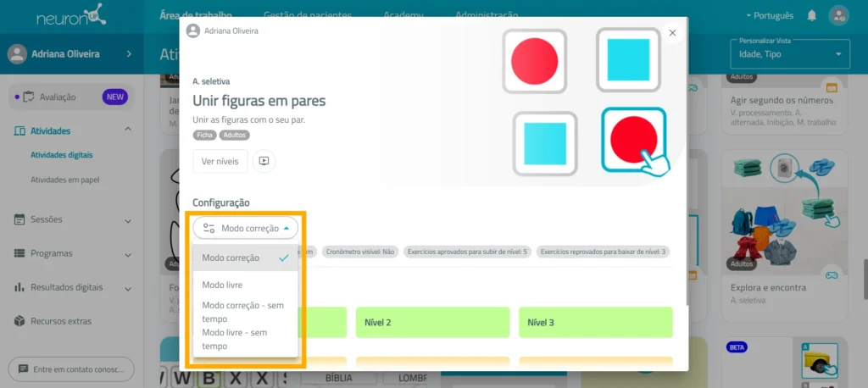Viewport: 868px width, 388px height.
Task: Click the Programas list icon
Action: (19, 253)
